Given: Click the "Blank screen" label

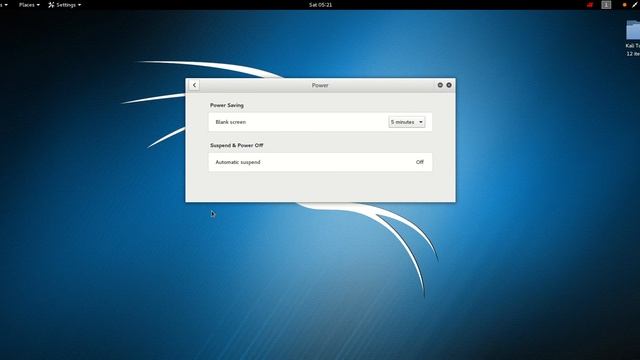Looking at the screenshot, I should click(x=231, y=122).
